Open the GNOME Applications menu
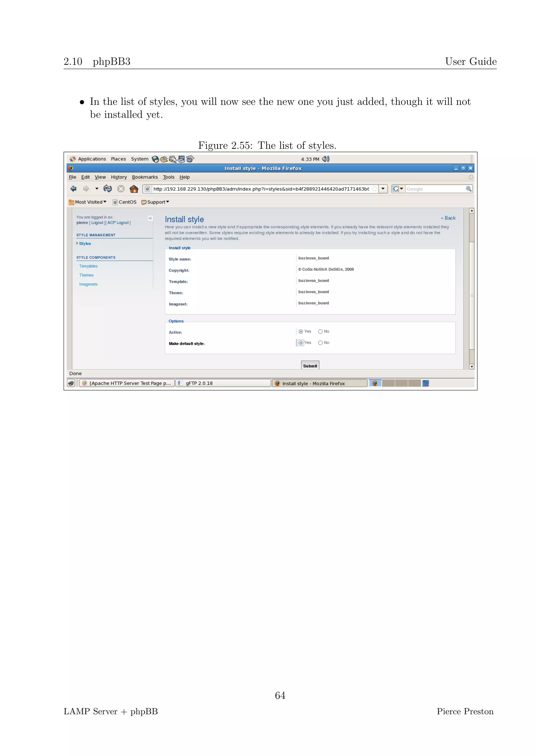This screenshot has height=756, width=535. pos(88,159)
